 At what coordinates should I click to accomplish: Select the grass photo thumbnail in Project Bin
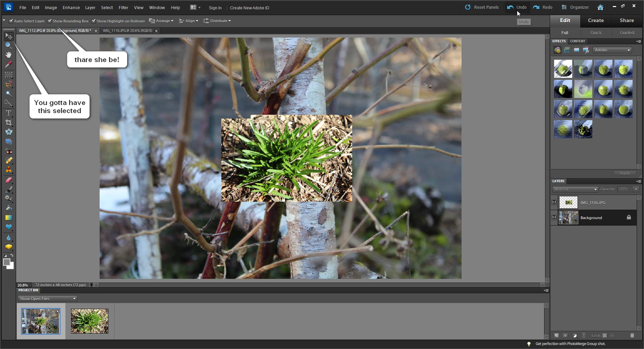pos(90,321)
